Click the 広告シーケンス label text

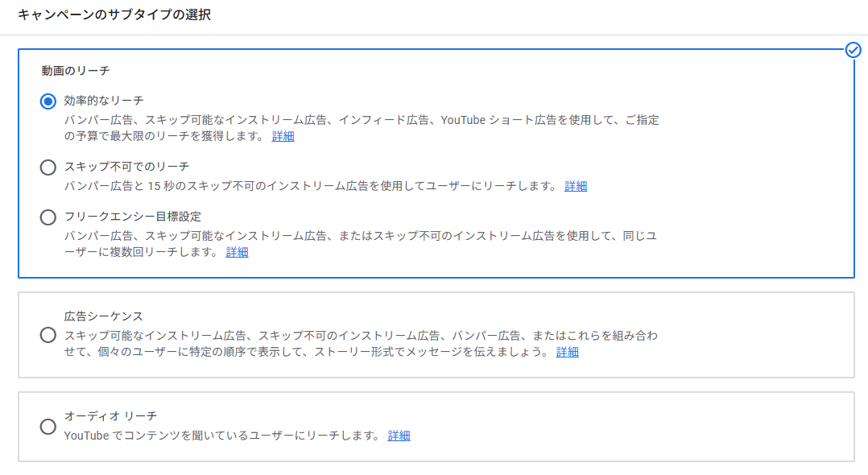104,316
